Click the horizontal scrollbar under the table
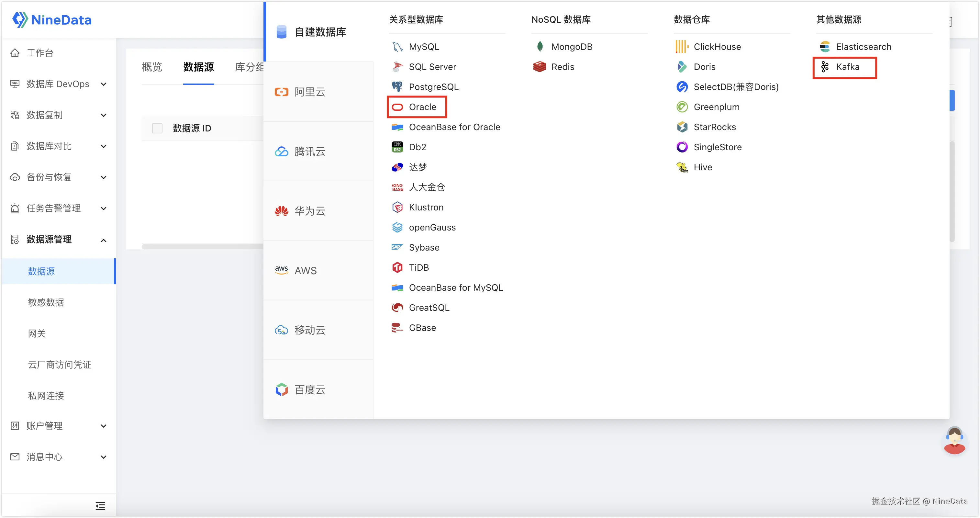The width and height of the screenshot is (980, 518). [202, 247]
